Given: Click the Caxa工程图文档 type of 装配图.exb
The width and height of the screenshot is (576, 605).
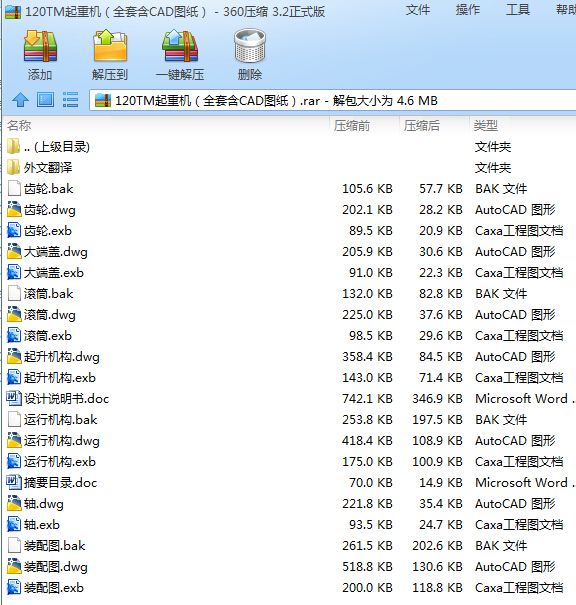Looking at the screenshot, I should (x=519, y=588).
